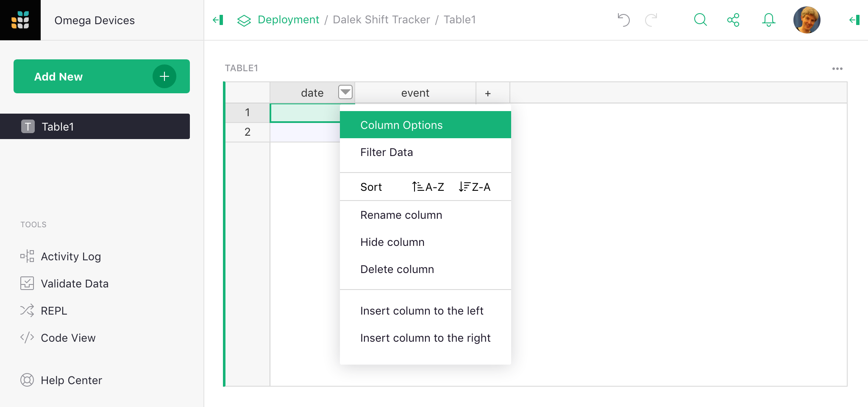Choose Delete column from the context menu
This screenshot has height=407, width=868.
tap(397, 269)
